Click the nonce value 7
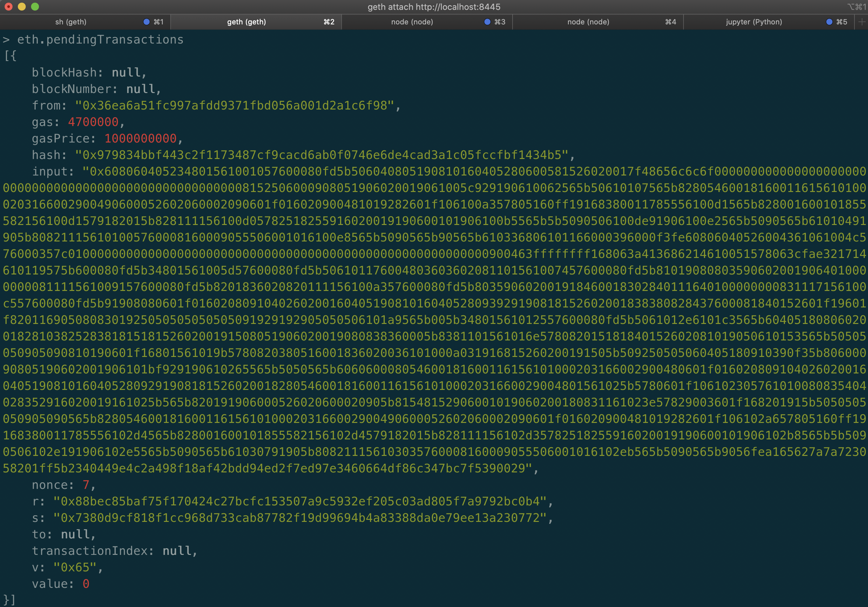The image size is (868, 607). click(86, 485)
